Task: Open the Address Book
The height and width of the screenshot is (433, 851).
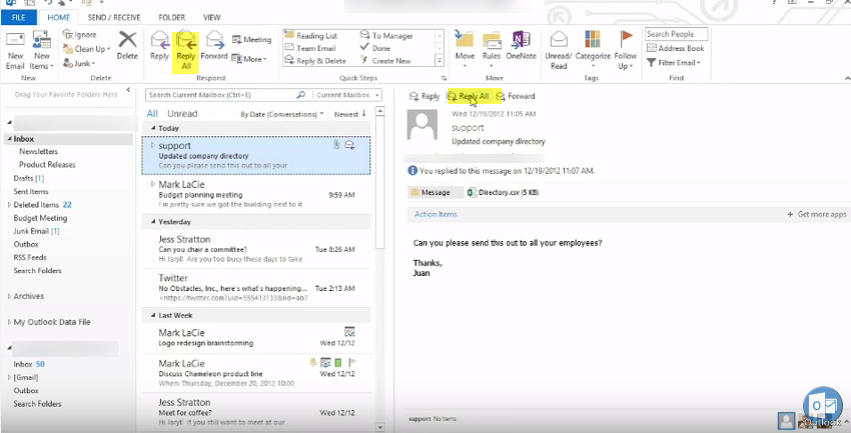Action: pyautogui.click(x=675, y=48)
